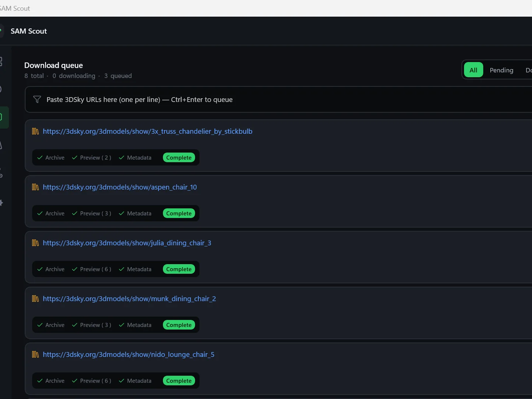Screen dimensions: 532x399
Task: Click the Metadata checkmark in the aspen_chair_10 row
Action: (x=122, y=213)
